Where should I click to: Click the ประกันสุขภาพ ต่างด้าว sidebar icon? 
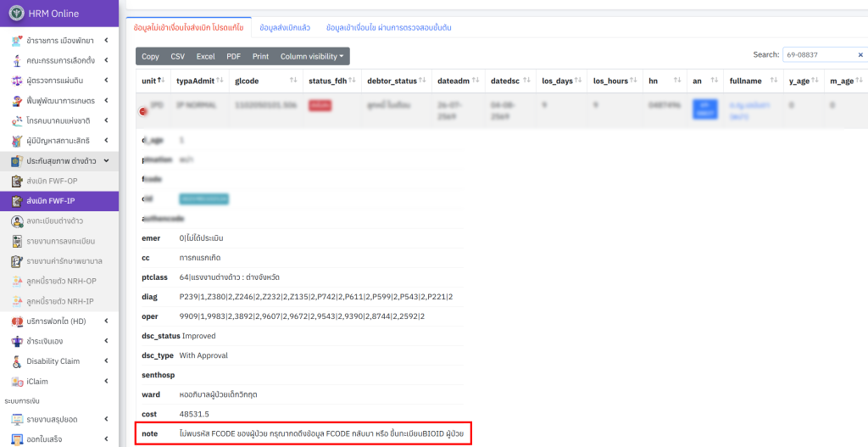(x=17, y=161)
